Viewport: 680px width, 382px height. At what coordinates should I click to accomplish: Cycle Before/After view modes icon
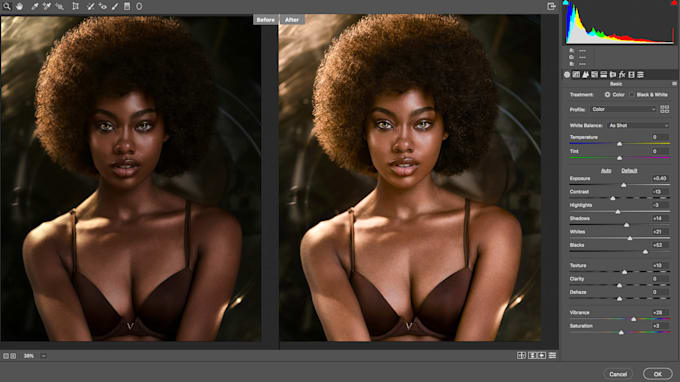pyautogui.click(x=521, y=356)
